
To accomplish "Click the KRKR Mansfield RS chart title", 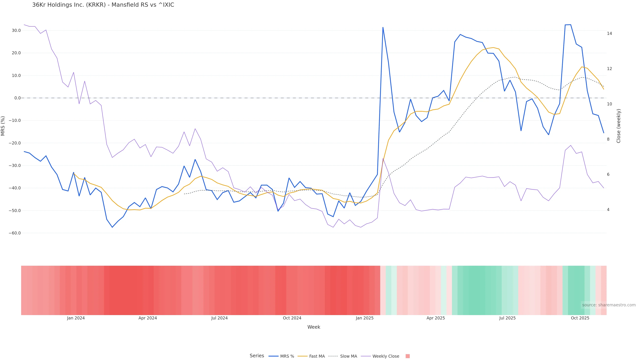I will (x=103, y=5).
